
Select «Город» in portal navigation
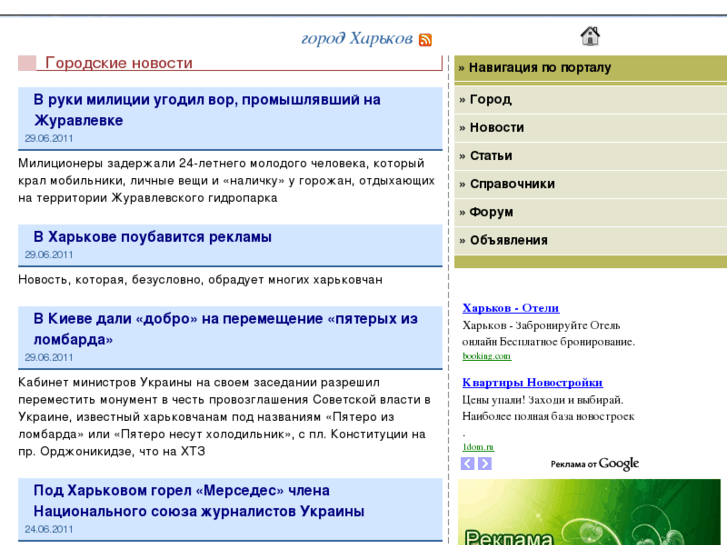click(x=591, y=99)
